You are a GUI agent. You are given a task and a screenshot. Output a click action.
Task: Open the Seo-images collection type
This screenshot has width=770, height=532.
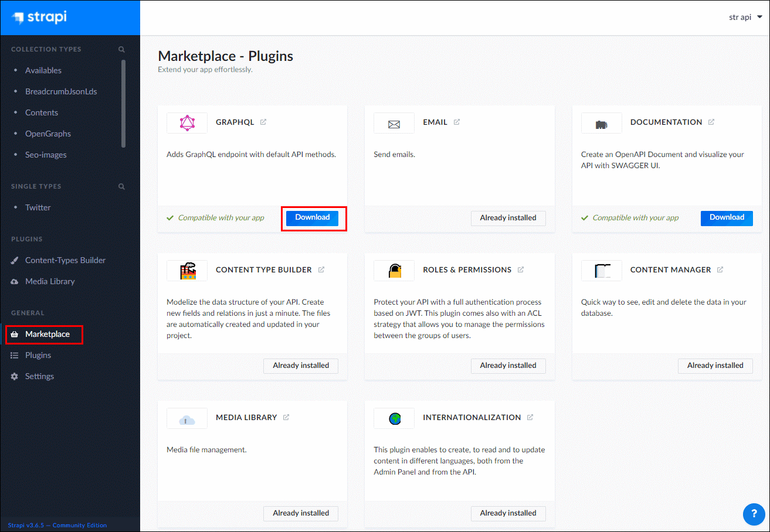(46, 155)
